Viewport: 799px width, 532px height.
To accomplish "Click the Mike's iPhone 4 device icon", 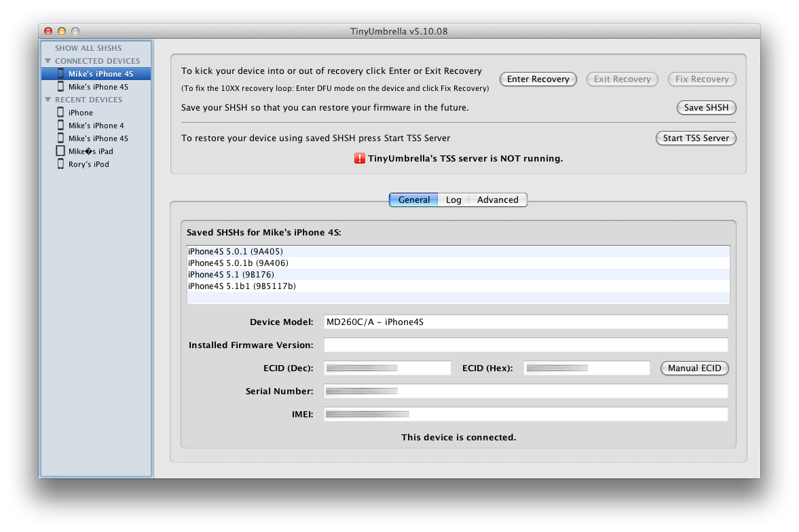I will pos(60,125).
